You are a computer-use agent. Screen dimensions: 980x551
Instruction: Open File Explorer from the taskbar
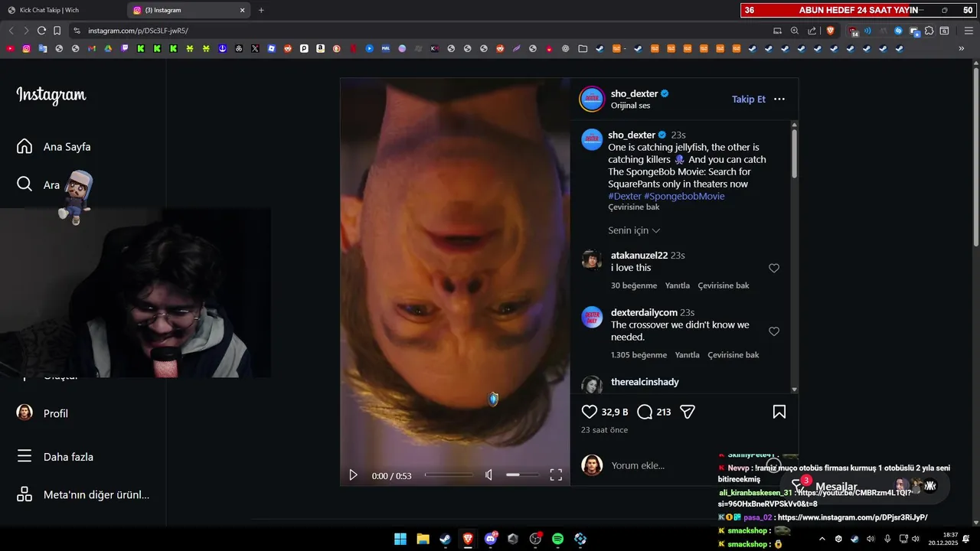[x=423, y=539]
